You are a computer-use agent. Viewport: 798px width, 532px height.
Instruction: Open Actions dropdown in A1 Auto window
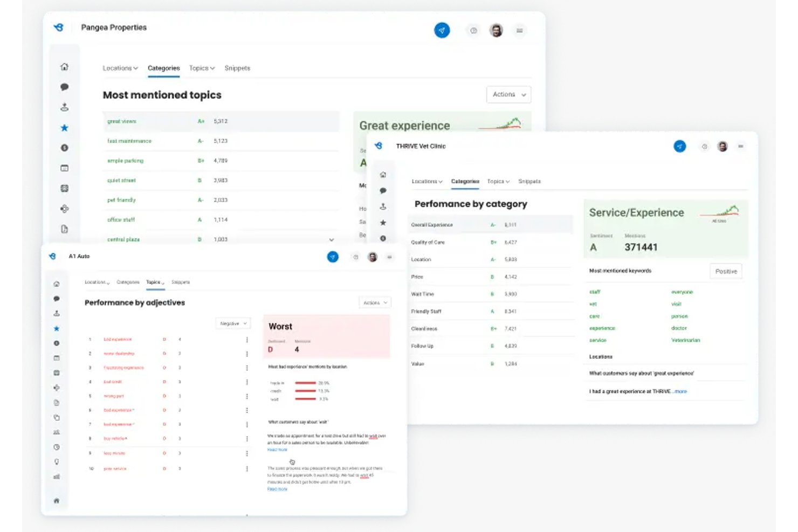[375, 303]
